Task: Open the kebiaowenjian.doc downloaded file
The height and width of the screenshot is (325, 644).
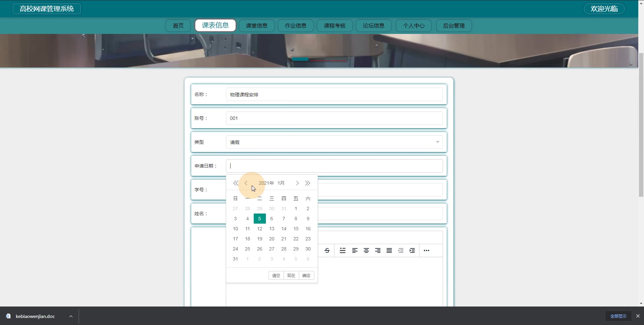Action: [x=35, y=316]
